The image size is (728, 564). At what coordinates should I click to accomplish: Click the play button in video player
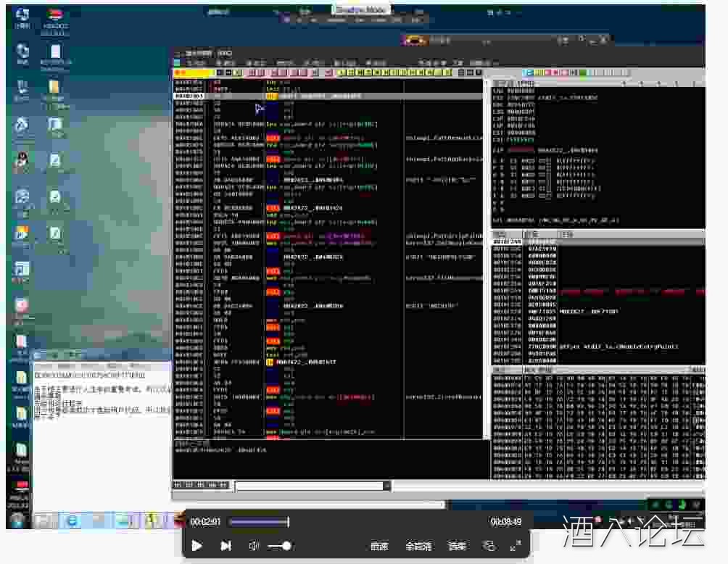[197, 546]
